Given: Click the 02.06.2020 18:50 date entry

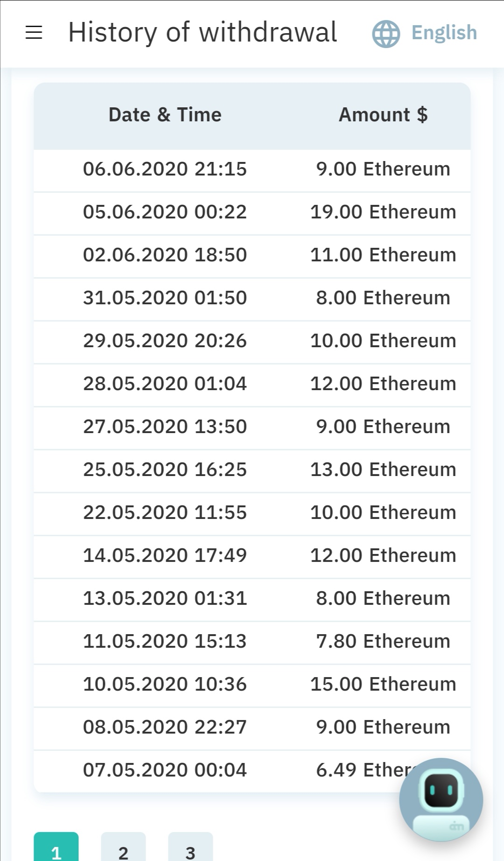Looking at the screenshot, I should point(165,255).
